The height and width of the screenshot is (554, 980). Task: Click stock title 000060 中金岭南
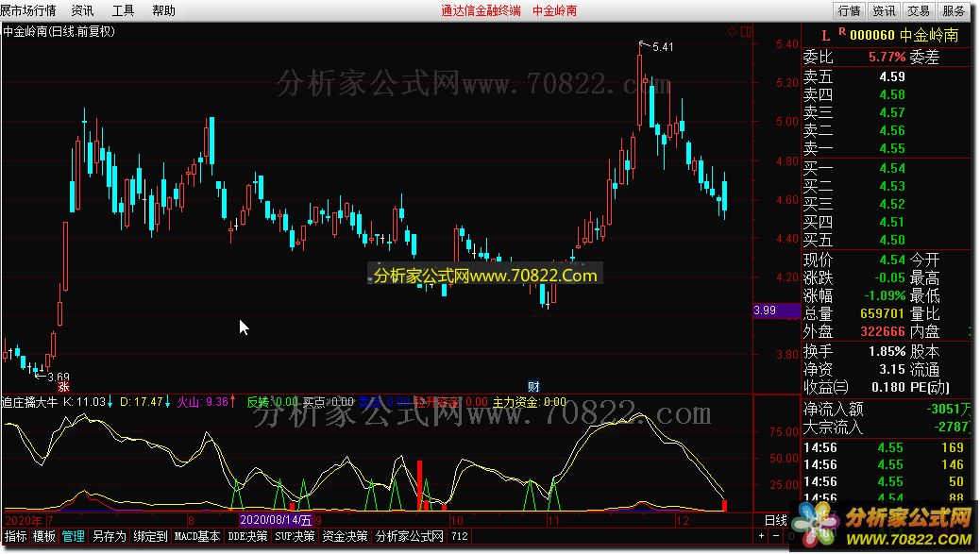904,35
